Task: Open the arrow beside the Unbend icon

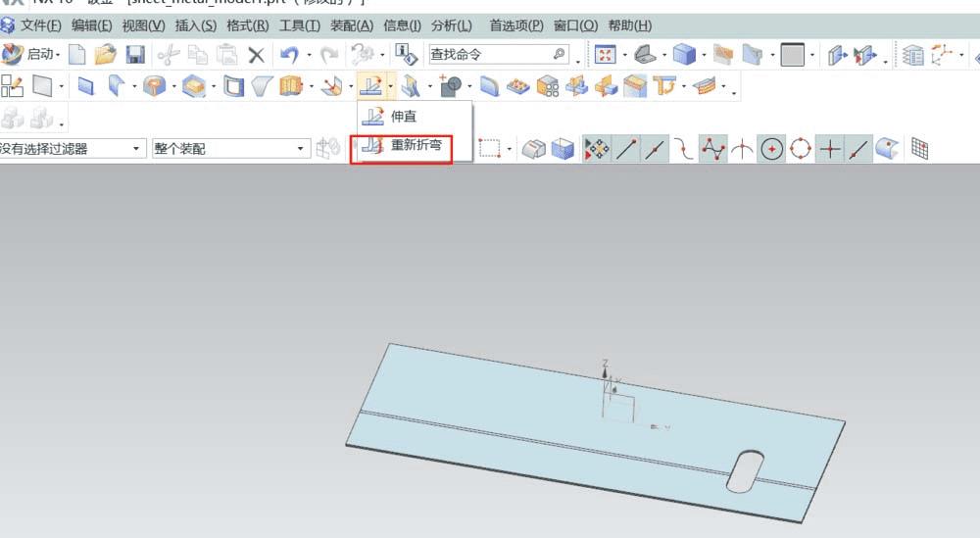Action: tap(391, 85)
